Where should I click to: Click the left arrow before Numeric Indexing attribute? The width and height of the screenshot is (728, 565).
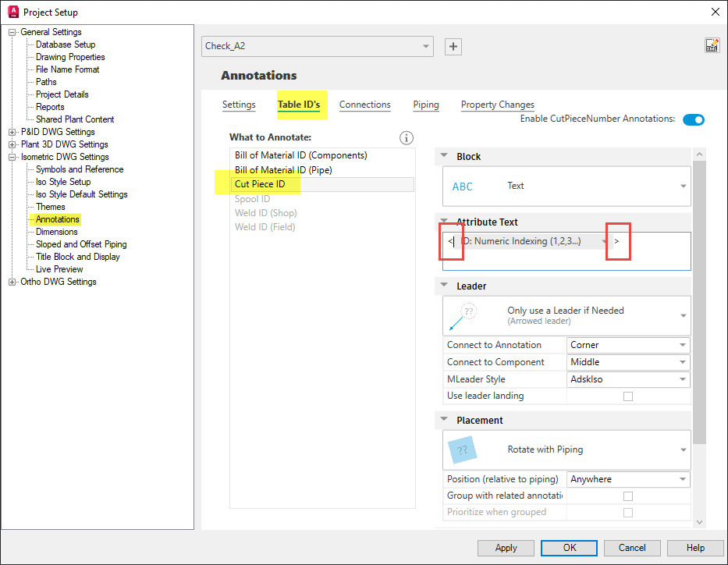click(451, 242)
